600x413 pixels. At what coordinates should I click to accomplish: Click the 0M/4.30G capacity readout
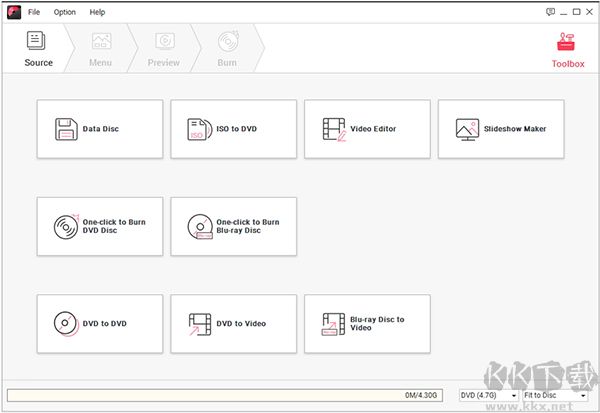421,395
